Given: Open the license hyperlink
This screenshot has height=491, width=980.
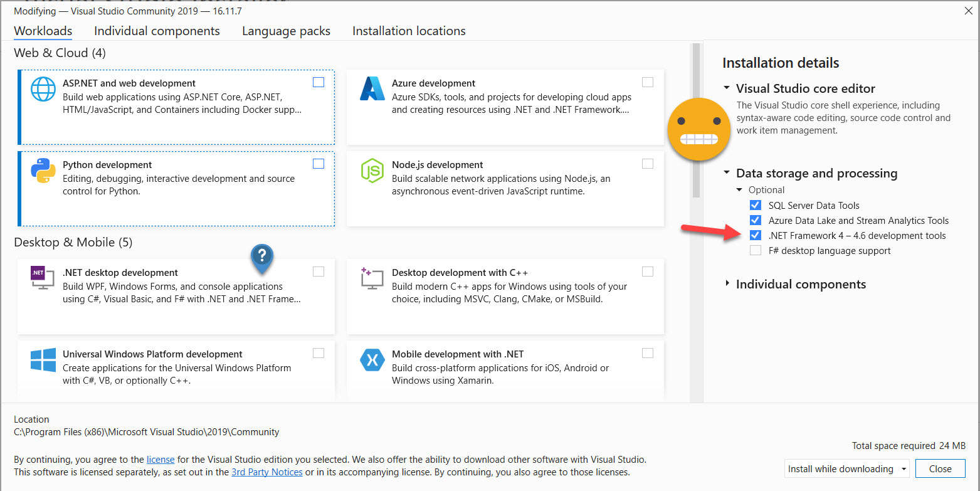Looking at the screenshot, I should [161, 460].
